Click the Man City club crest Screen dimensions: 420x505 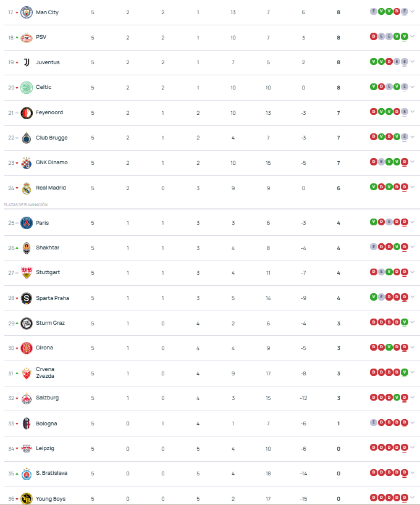27,12
